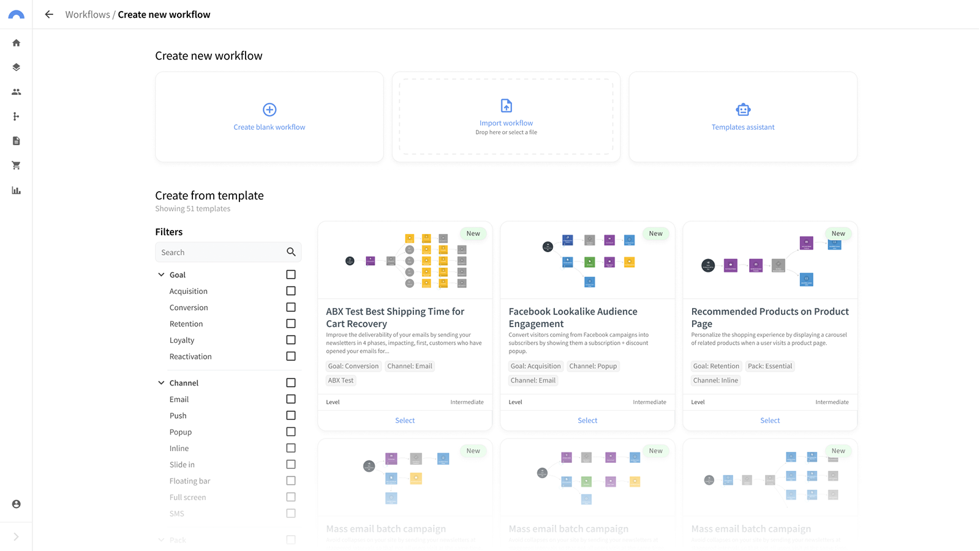Viewport: 980px width, 551px height.
Task: Click the workflow branch icon in sidebar
Action: (17, 116)
